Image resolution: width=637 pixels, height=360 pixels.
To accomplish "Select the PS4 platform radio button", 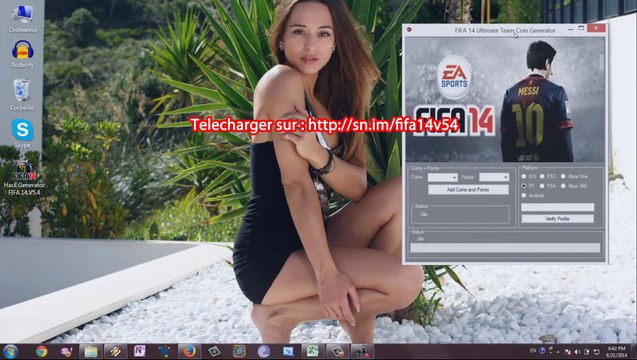I will click(x=542, y=186).
